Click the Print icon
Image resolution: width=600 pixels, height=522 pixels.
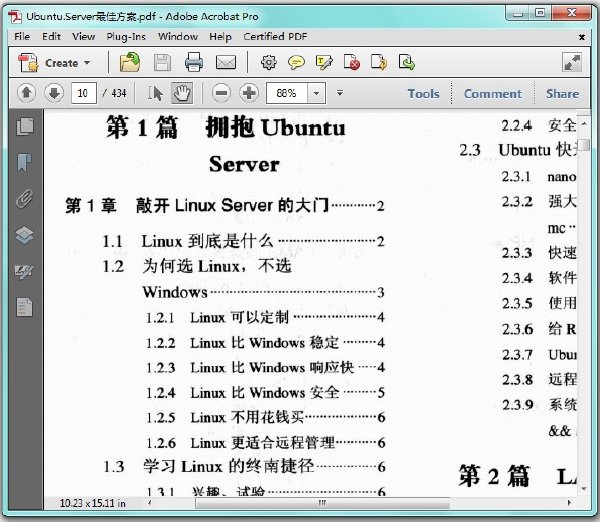click(x=194, y=62)
